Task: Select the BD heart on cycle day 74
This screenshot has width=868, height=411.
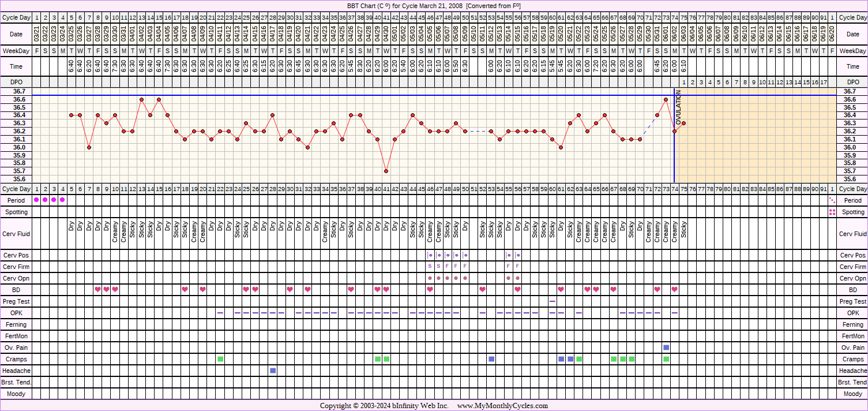Action: point(674,289)
